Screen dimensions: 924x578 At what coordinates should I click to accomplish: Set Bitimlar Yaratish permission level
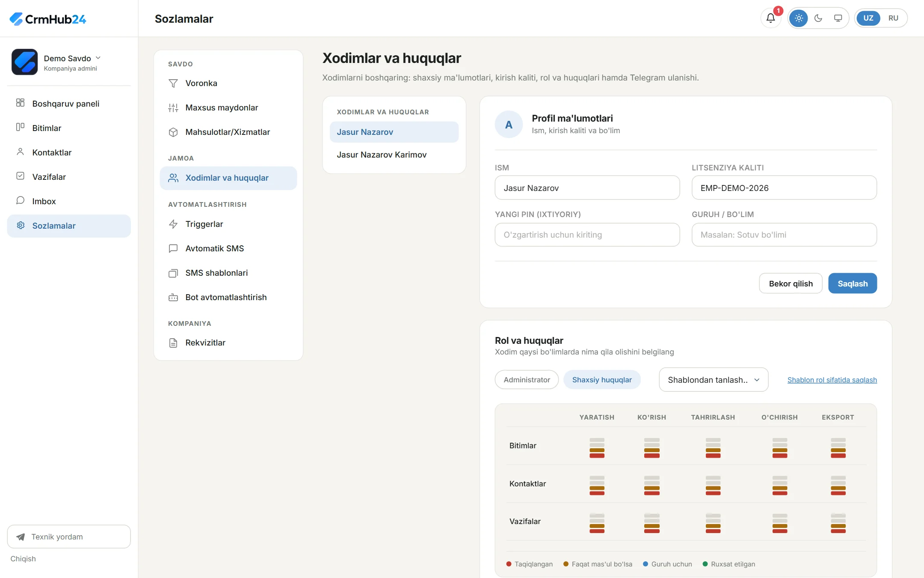click(x=597, y=447)
